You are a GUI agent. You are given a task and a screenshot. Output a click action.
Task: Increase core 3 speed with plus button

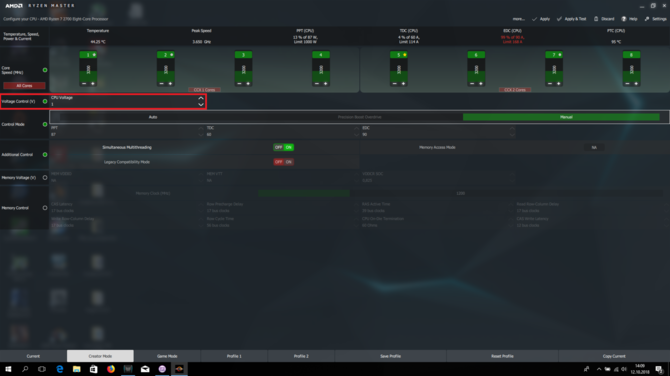[248, 84]
